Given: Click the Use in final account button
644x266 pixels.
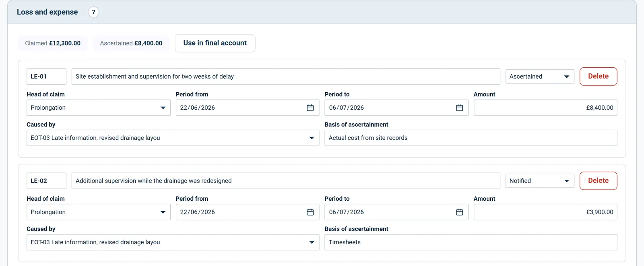Looking at the screenshot, I should (215, 43).
